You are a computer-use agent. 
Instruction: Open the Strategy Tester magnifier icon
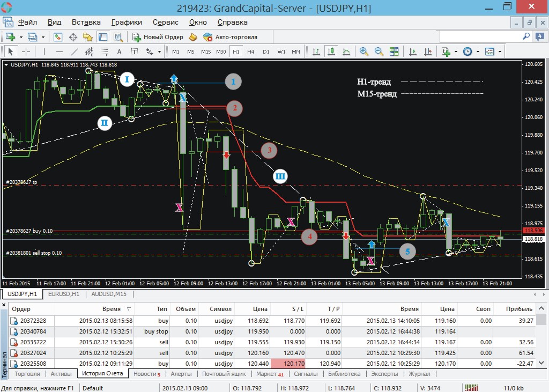[x=118, y=37]
